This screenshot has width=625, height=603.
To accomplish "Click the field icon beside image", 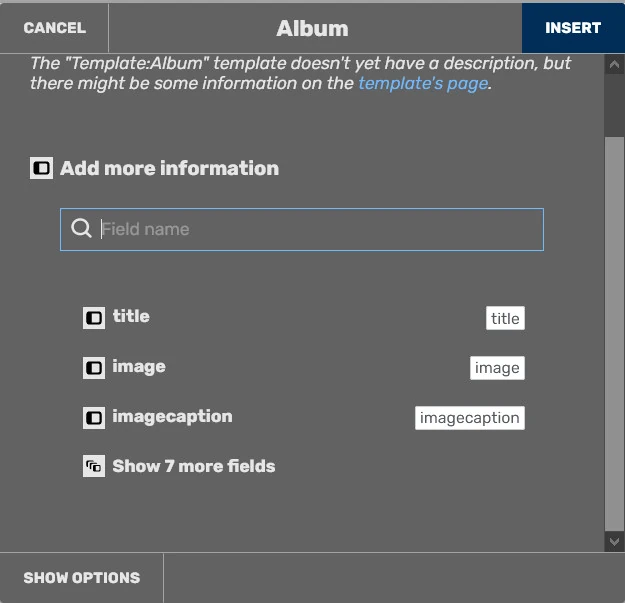I will (94, 368).
